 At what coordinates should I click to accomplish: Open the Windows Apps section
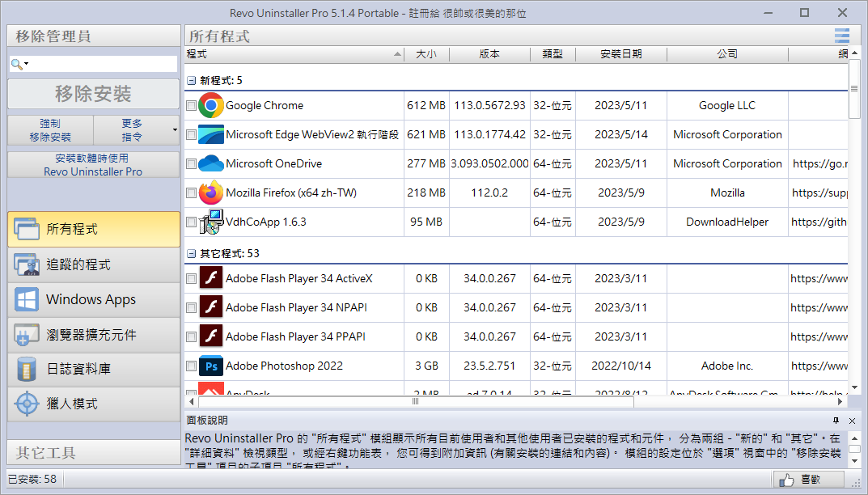click(x=94, y=299)
